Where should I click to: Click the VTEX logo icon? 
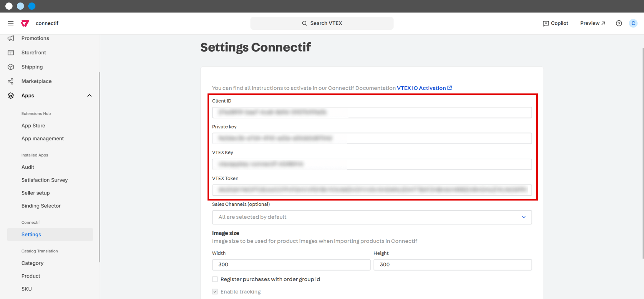tap(25, 23)
